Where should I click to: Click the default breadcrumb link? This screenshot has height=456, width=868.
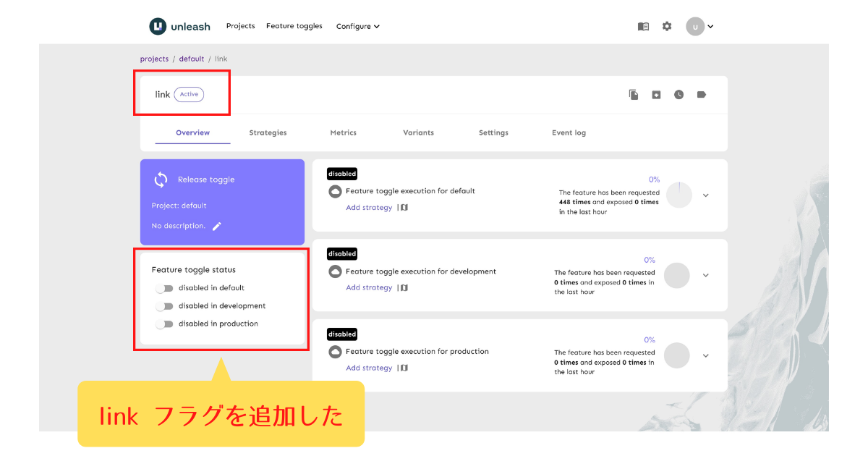click(x=192, y=59)
